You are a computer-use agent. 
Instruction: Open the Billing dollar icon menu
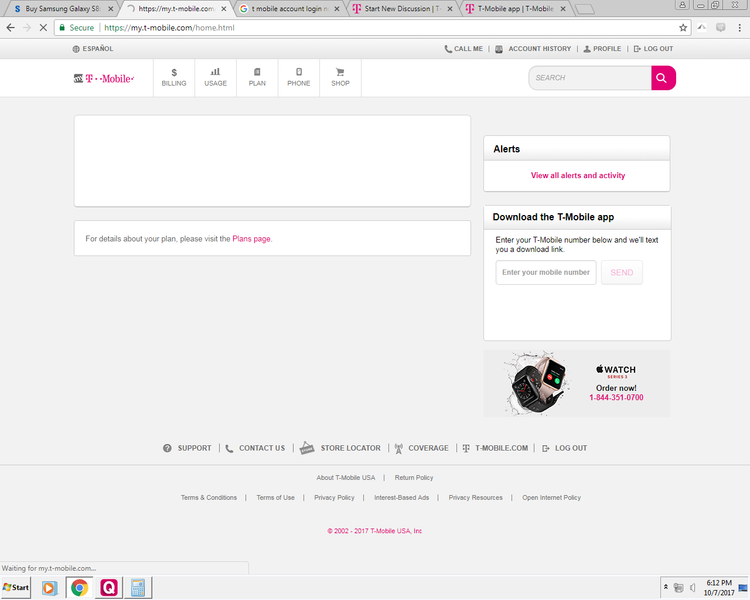(x=174, y=72)
